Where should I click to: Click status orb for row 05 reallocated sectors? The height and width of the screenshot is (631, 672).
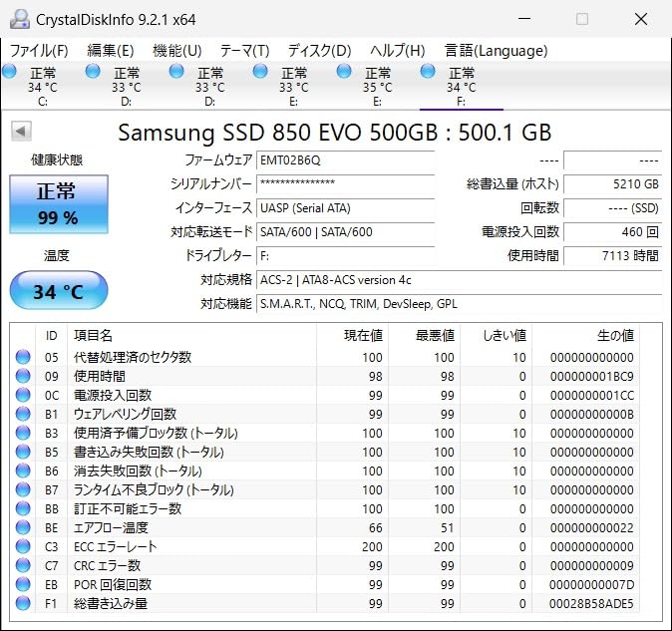coord(23,358)
